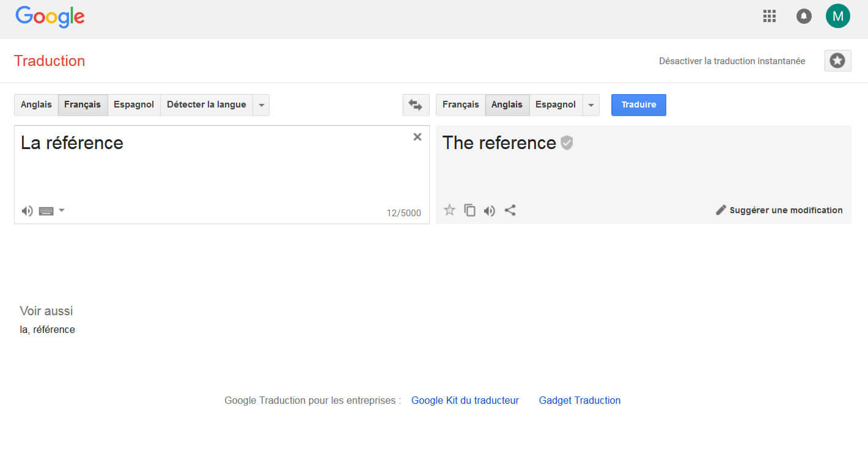This screenshot has height=449, width=868.
Task: Expand target language list dropdown
Action: point(591,105)
